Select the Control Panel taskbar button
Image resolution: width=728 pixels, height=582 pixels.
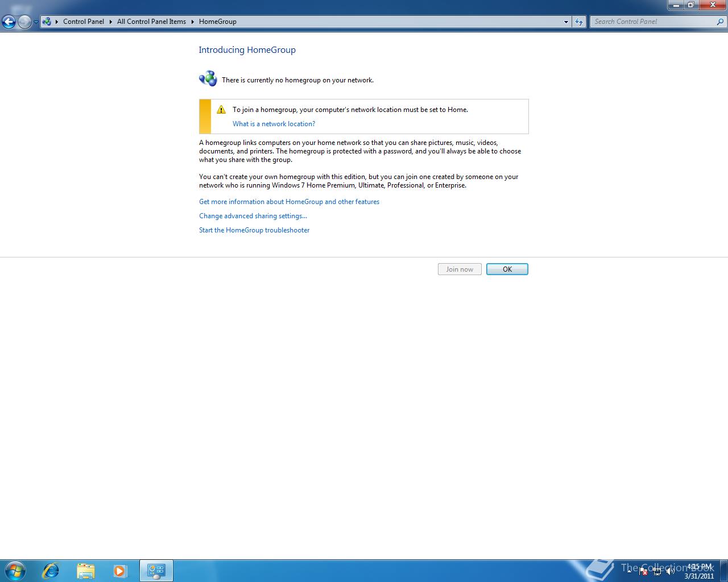[x=156, y=571]
